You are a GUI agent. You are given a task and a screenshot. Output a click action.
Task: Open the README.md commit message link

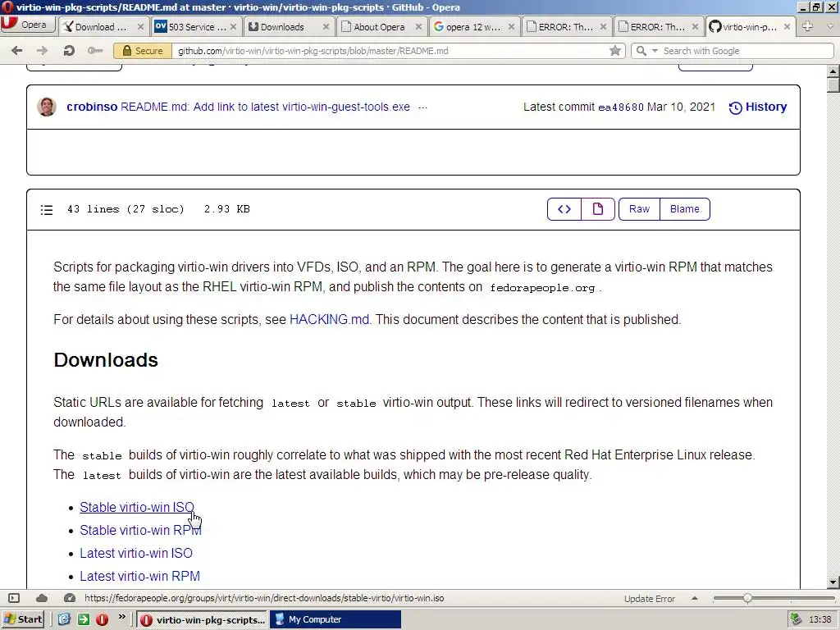pyautogui.click(x=265, y=107)
